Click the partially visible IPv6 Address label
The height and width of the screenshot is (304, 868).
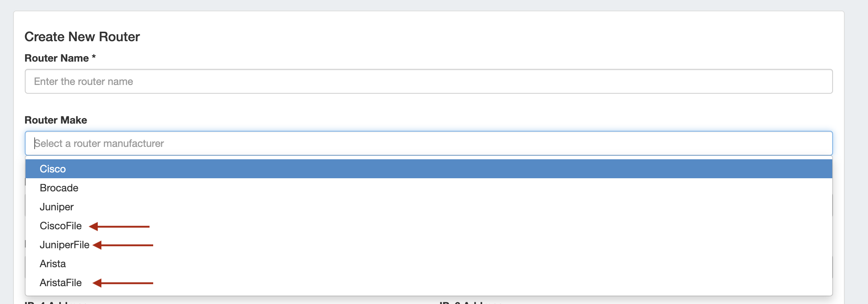471,302
